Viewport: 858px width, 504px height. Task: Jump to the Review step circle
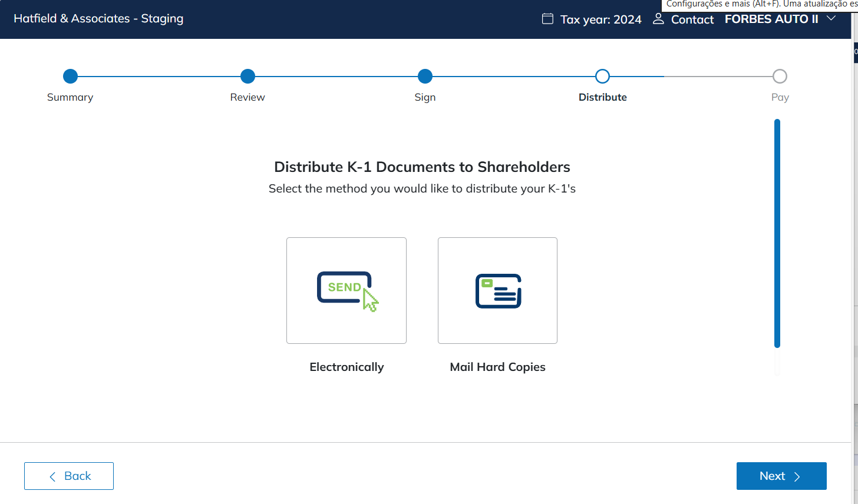[x=247, y=76]
